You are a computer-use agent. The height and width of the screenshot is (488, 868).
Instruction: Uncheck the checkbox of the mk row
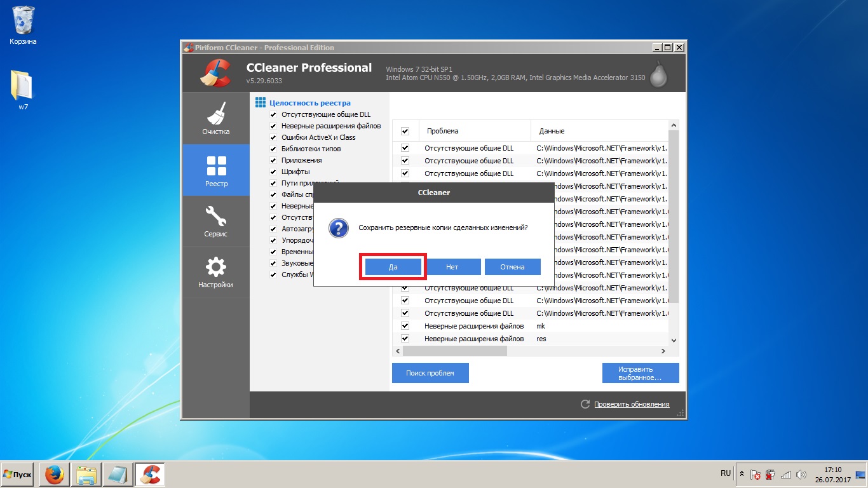coord(405,326)
